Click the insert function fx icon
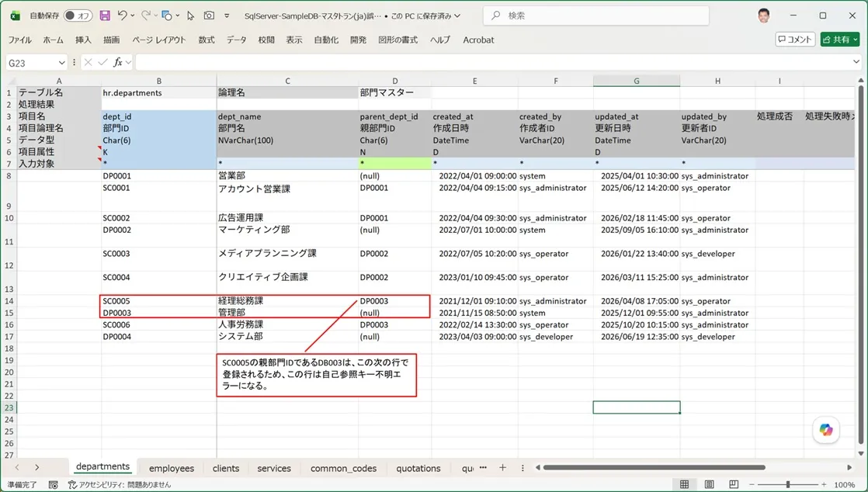Viewport: 868px width, 492px height. pyautogui.click(x=117, y=63)
